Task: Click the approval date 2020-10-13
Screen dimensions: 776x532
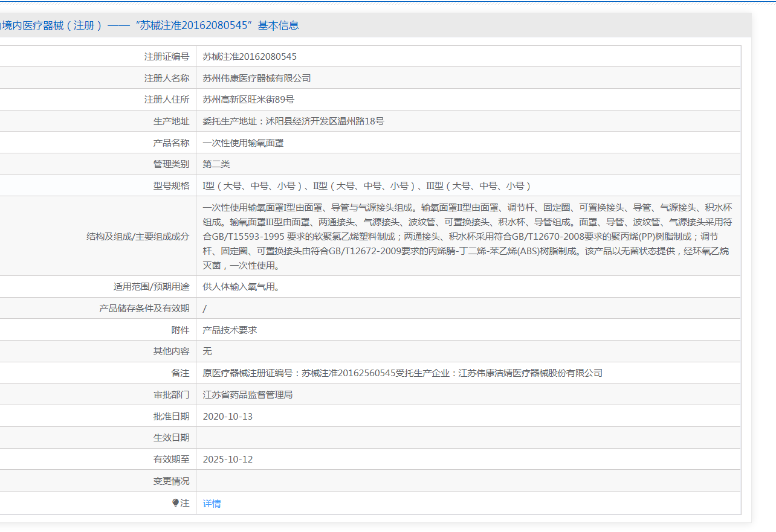Action: [x=228, y=417]
